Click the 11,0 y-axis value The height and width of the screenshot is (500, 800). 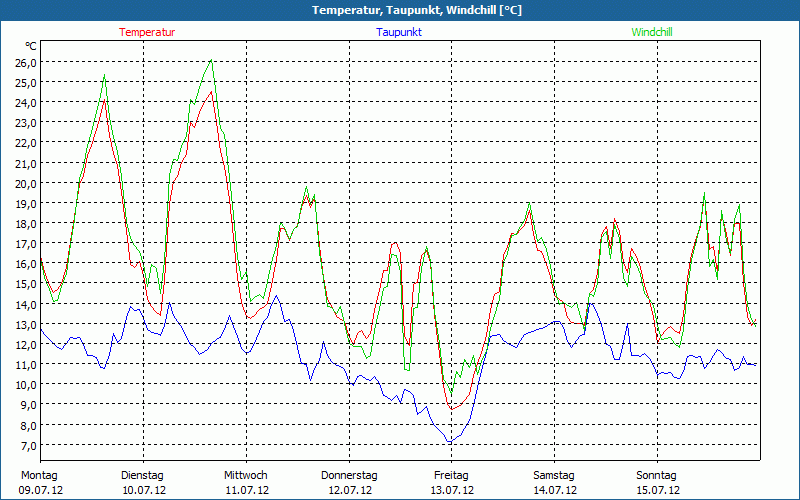[26, 364]
